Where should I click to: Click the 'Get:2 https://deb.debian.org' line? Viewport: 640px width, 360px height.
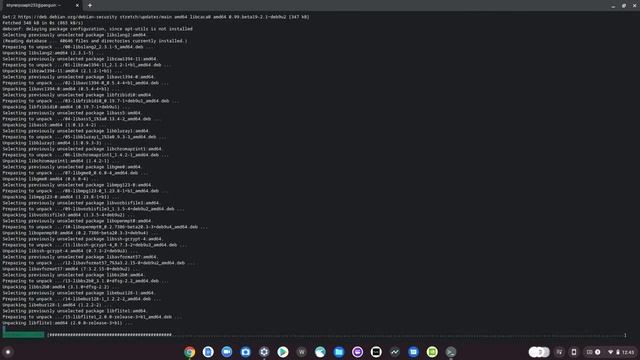tap(156, 17)
